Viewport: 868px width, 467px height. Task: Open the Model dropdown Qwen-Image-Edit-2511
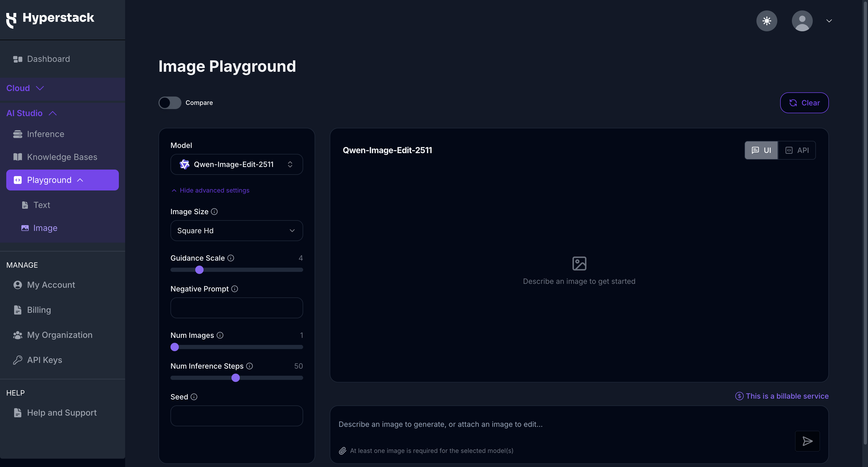click(x=236, y=165)
